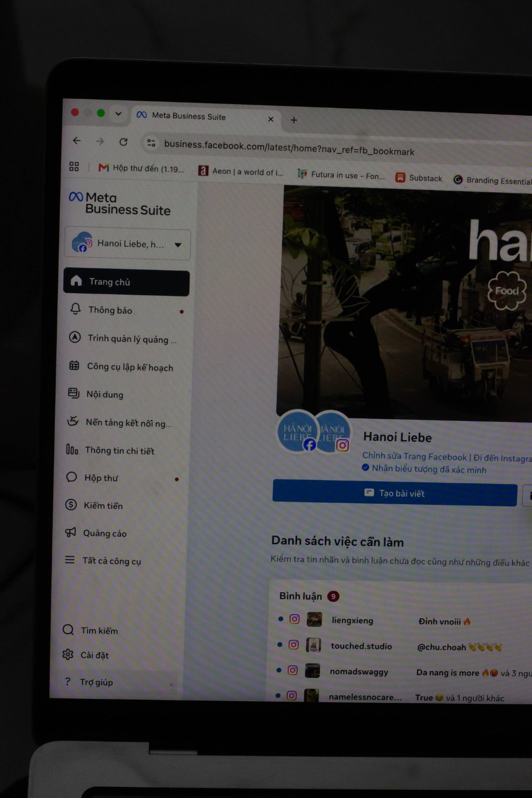
Task: Click Nhận biểu tượng đã xác minh link
Action: 424,469
